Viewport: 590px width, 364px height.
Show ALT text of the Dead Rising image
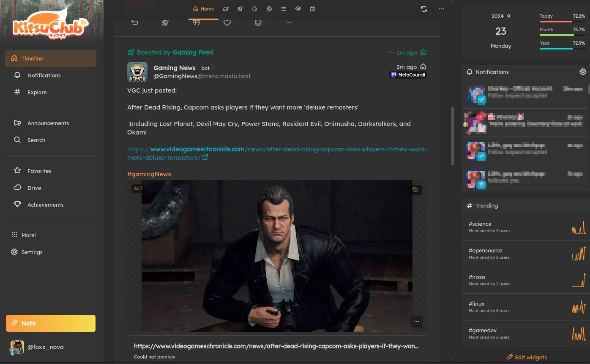click(x=138, y=189)
